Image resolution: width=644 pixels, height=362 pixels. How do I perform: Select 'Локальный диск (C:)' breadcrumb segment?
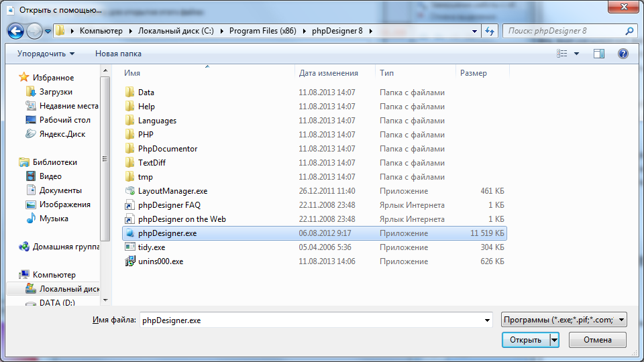tap(176, 31)
